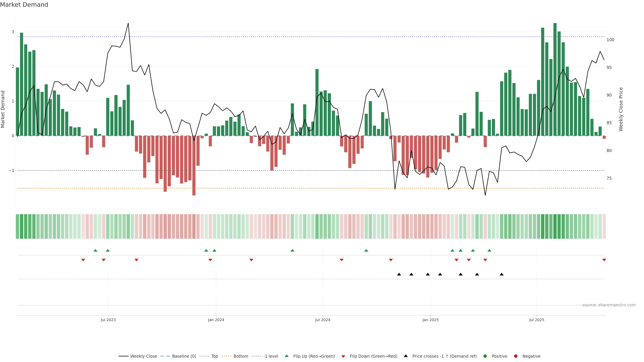This screenshot has height=362, width=644.
Task: Click the black Price crosses -1 legend triangle
Action: (x=406, y=356)
